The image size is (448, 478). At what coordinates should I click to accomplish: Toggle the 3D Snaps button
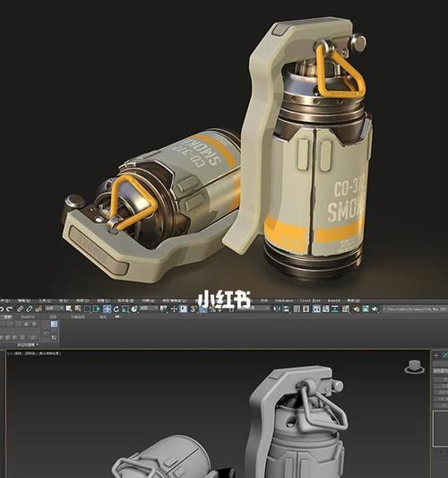[193, 309]
